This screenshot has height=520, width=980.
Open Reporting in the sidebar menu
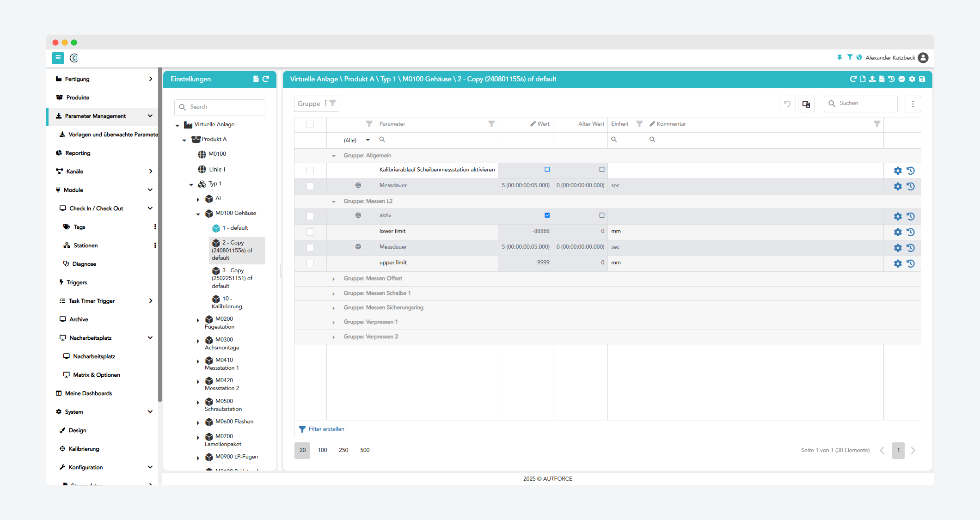(78, 153)
